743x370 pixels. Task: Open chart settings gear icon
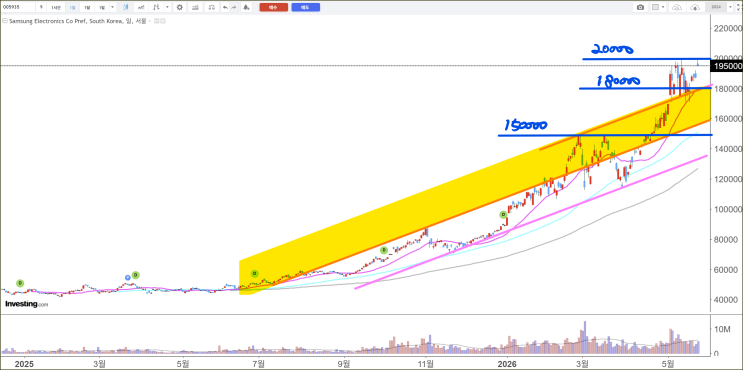[x=180, y=7]
